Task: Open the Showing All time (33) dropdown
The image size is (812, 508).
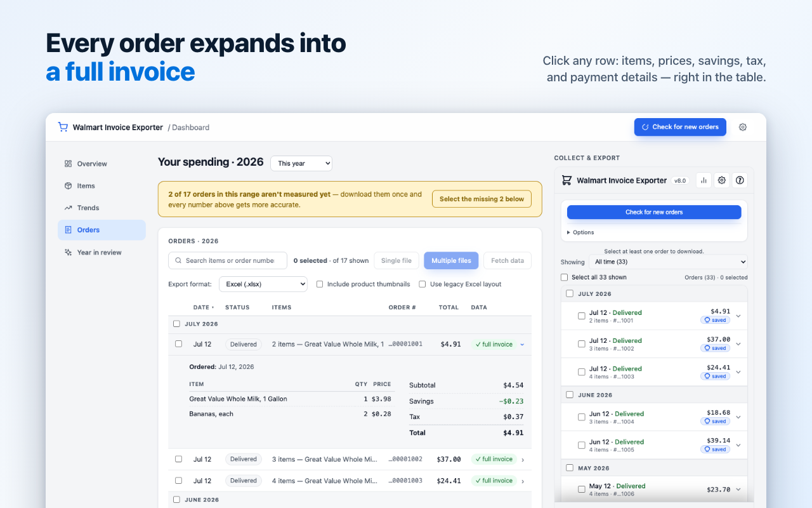Action: click(x=668, y=262)
